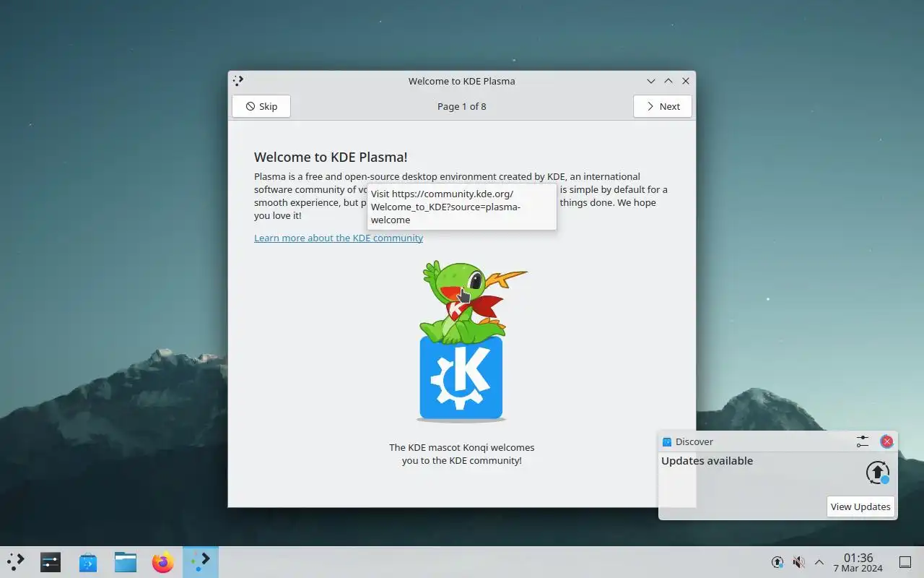The width and height of the screenshot is (924, 578).
Task: Open Dolphin file manager from taskbar
Action: click(126, 562)
